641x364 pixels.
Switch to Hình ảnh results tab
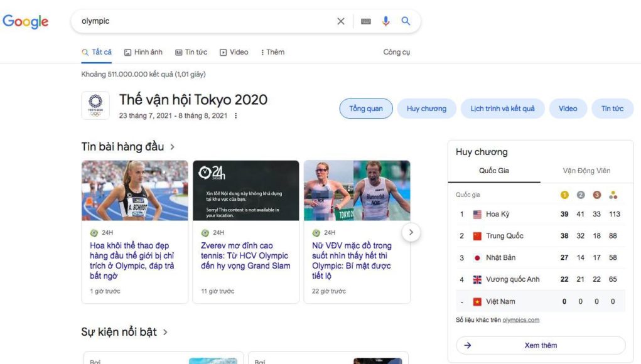pos(143,52)
